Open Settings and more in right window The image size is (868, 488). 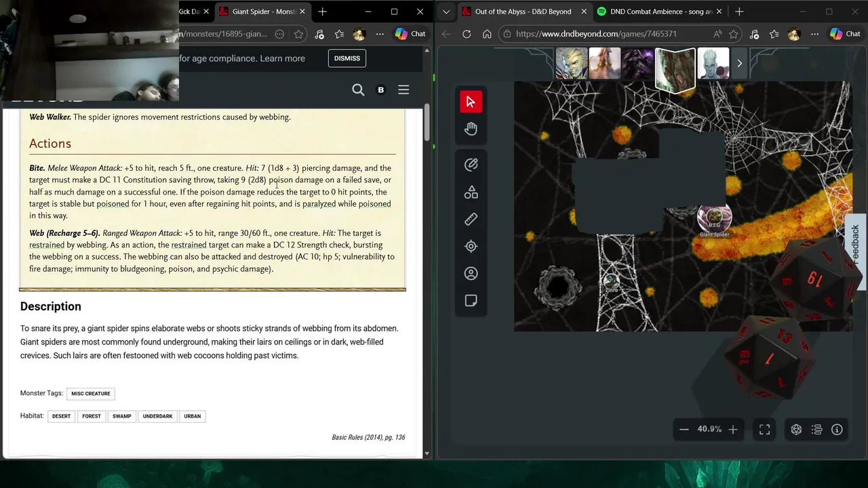[x=814, y=34]
